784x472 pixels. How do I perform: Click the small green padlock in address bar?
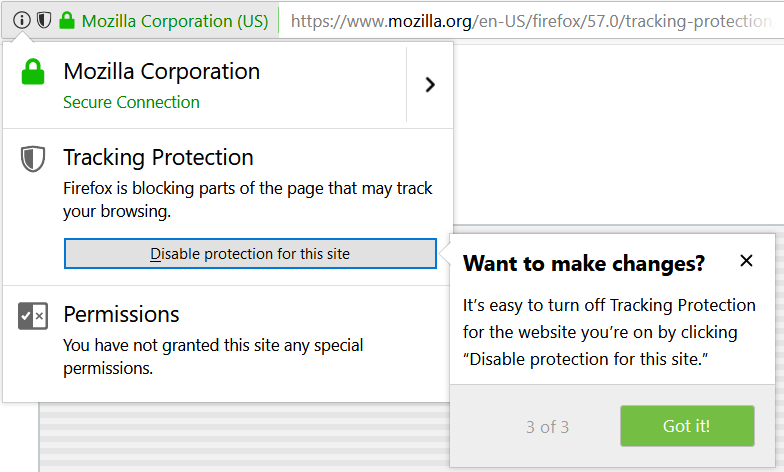click(x=67, y=20)
